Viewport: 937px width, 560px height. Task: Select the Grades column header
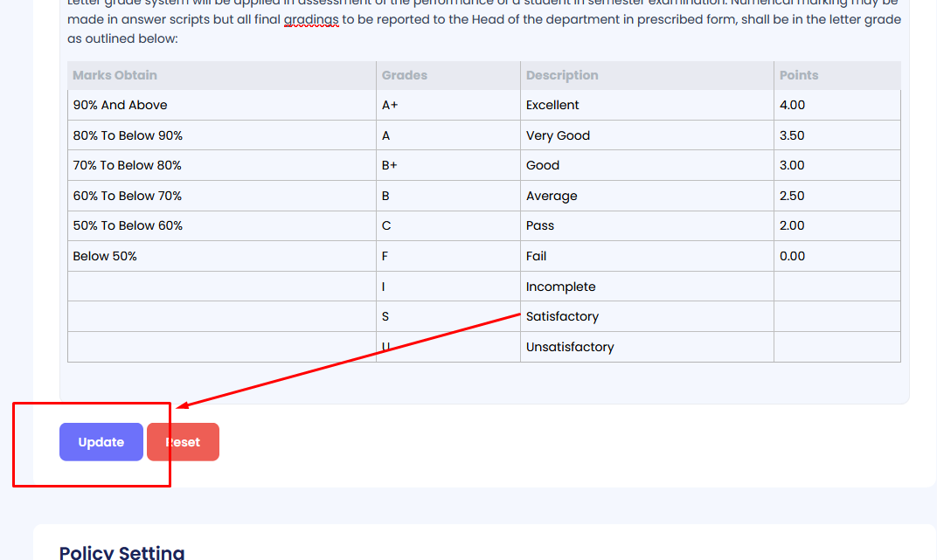pos(405,75)
